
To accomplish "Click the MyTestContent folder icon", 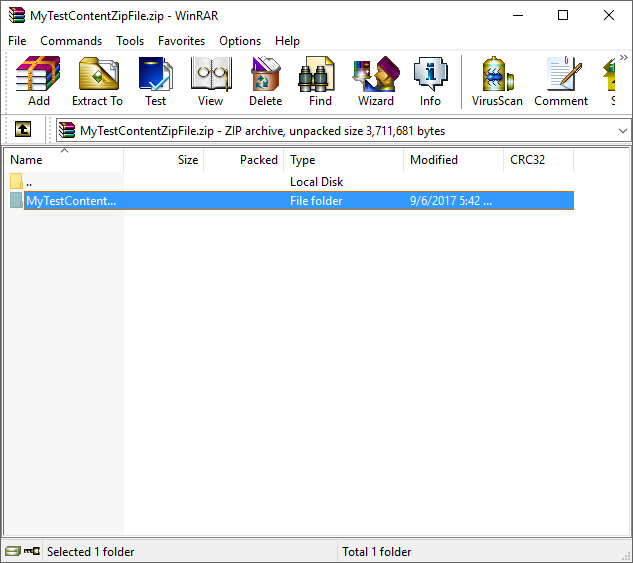I will 16,200.
